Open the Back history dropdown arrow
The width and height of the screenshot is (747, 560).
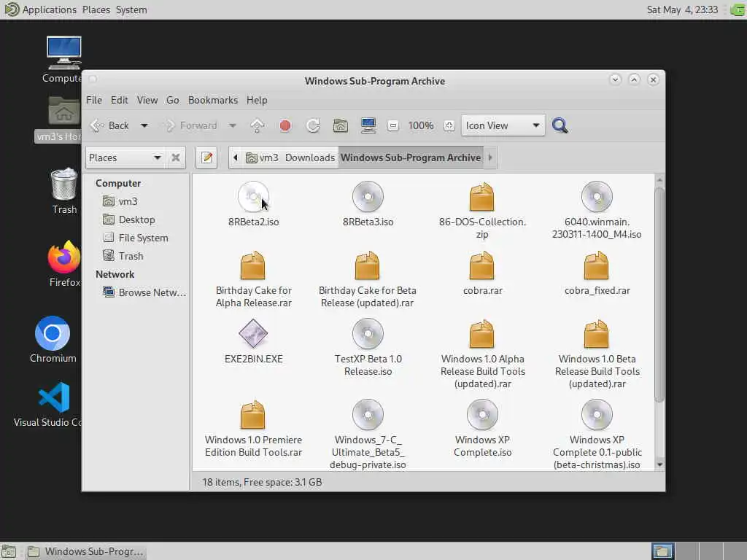coord(144,125)
